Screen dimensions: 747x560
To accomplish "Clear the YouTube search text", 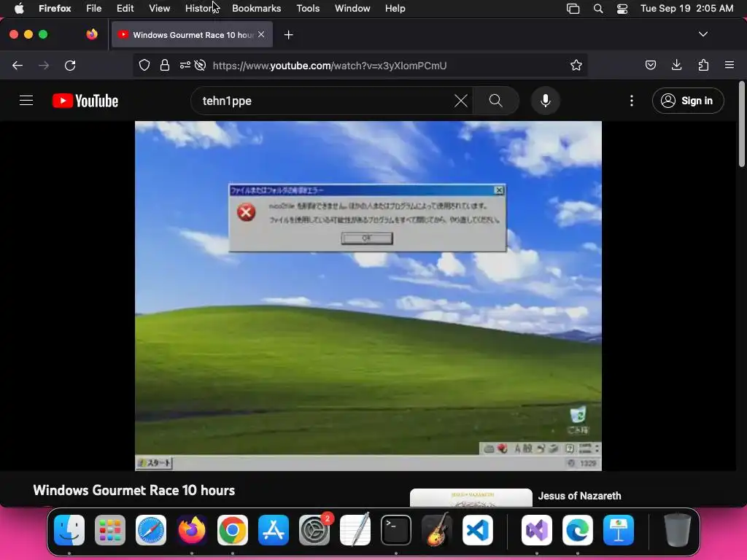I will [x=461, y=101].
